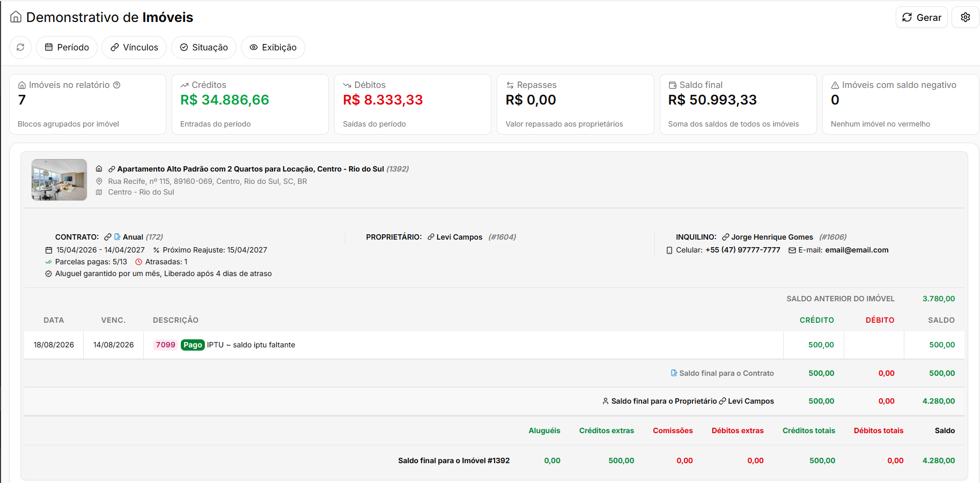The width and height of the screenshot is (980, 483).
Task: Open the Exibição filter
Action: pyautogui.click(x=273, y=47)
